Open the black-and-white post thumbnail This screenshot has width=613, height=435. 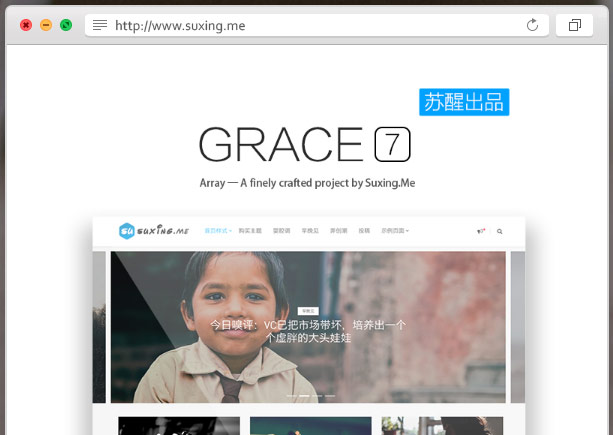pyautogui.click(x=179, y=426)
